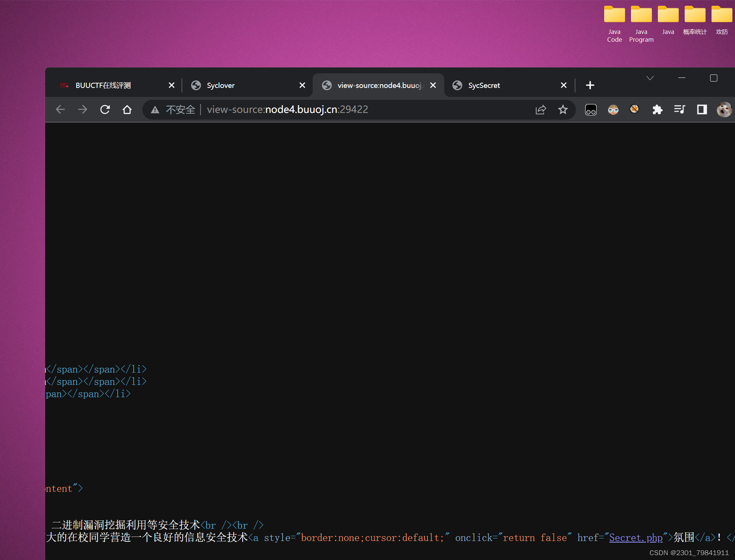Viewport: 735px width, 560px height.
Task: Open the browser profile avatar
Action: [x=724, y=109]
